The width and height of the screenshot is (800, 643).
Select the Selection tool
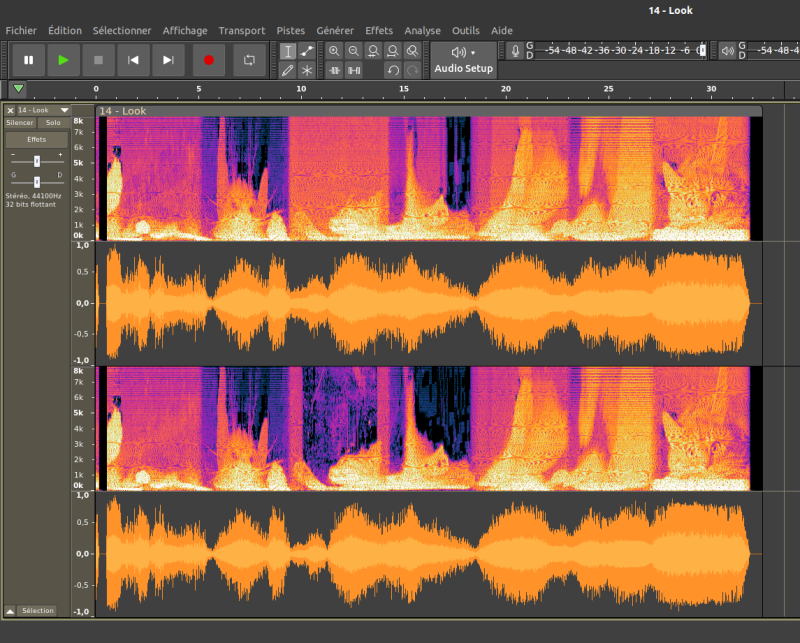click(x=289, y=50)
